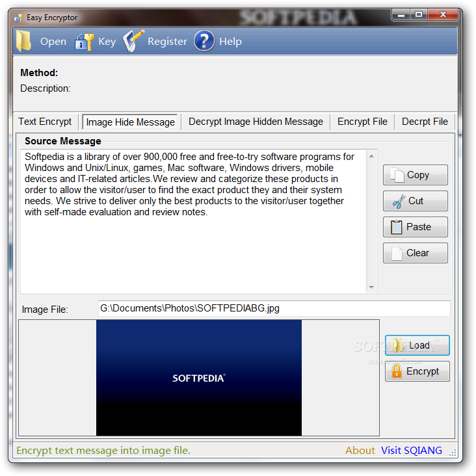Click the 'Source Message' group heading

point(63,141)
